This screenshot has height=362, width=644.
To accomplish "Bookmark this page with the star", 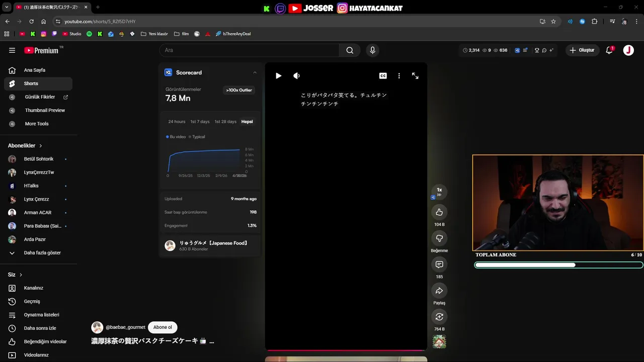I will (553, 22).
